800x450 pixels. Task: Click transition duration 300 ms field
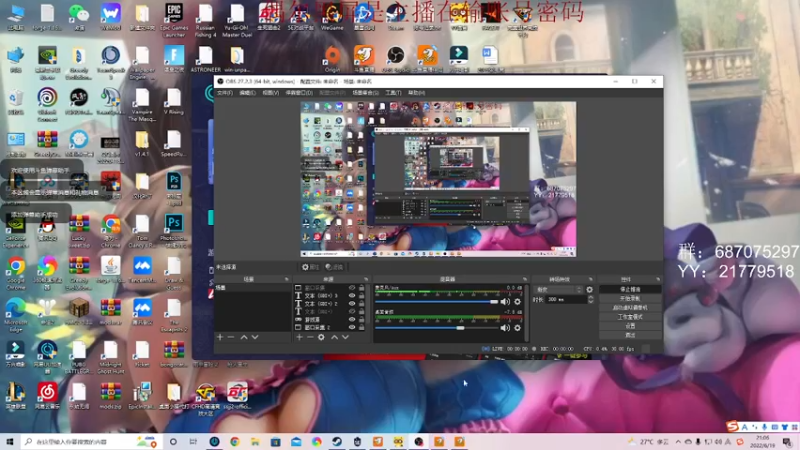[x=566, y=299]
